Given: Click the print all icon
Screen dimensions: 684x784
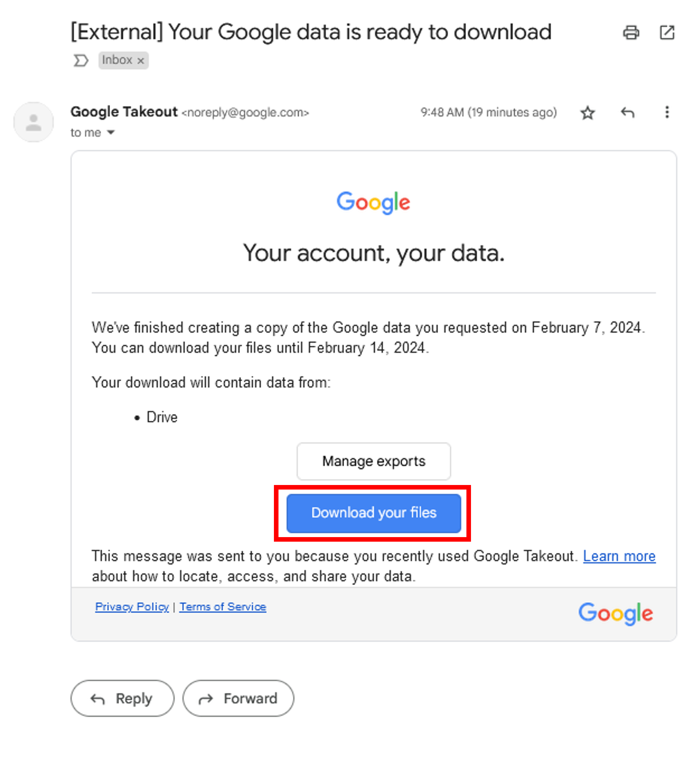Looking at the screenshot, I should (631, 33).
